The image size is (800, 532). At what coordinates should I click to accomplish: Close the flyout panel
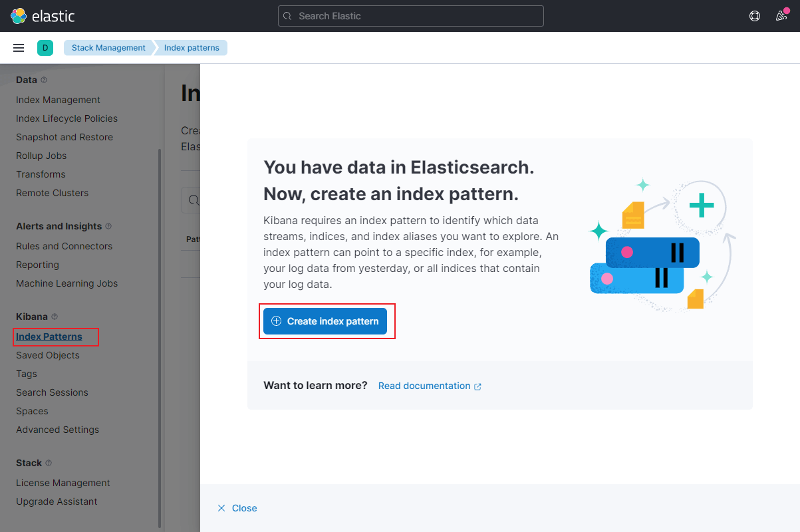(237, 508)
